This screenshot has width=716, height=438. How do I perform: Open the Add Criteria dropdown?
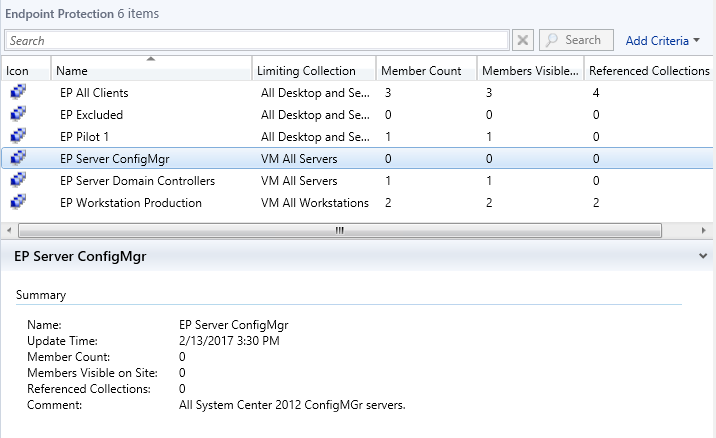tap(663, 41)
